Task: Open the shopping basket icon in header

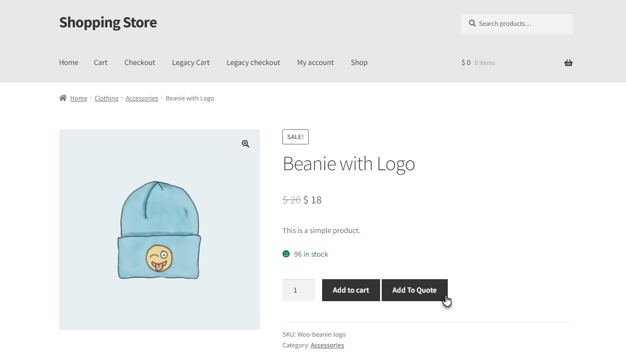Action: click(x=568, y=63)
